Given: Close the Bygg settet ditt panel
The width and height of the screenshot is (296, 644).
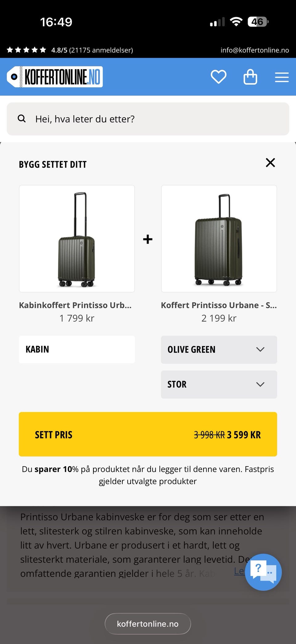Looking at the screenshot, I should (x=270, y=163).
